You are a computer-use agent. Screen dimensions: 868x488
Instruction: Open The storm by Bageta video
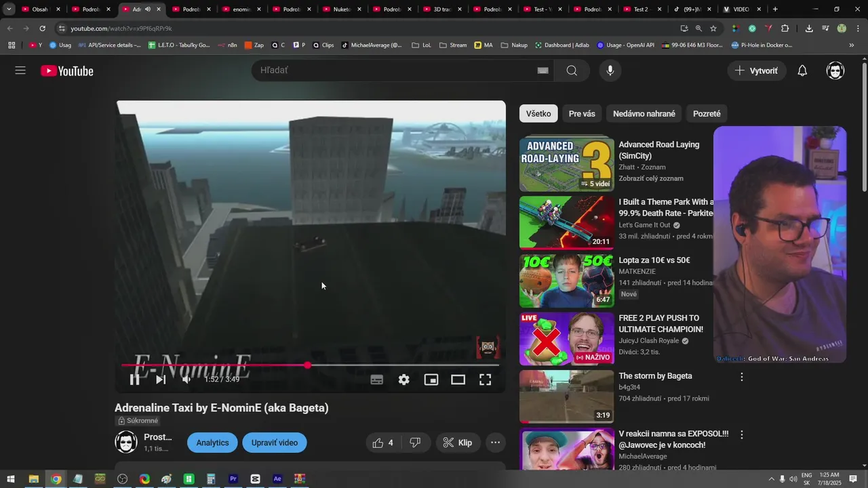(567, 396)
